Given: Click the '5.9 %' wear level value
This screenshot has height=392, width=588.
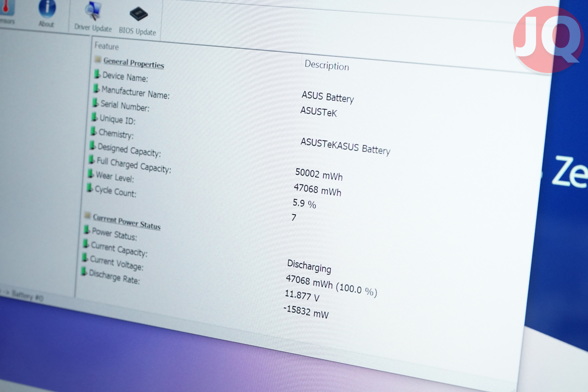Looking at the screenshot, I should 304,203.
